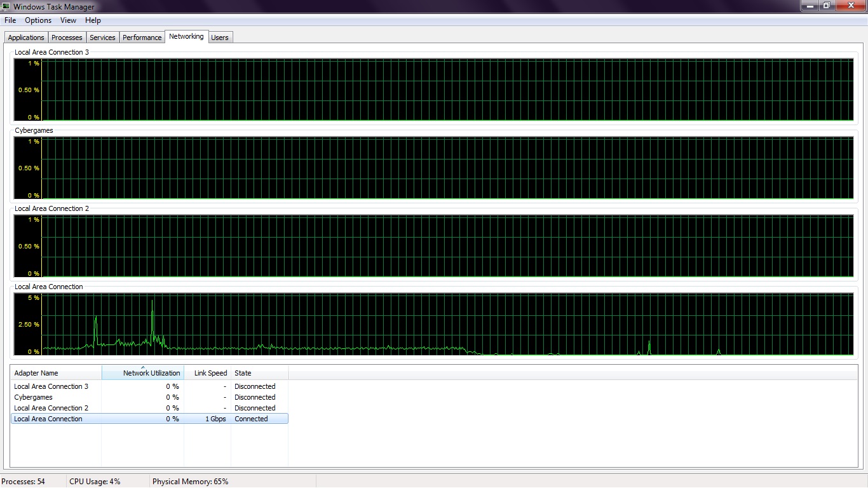Image resolution: width=868 pixels, height=488 pixels.
Task: Open the Help menu
Action: (x=93, y=20)
